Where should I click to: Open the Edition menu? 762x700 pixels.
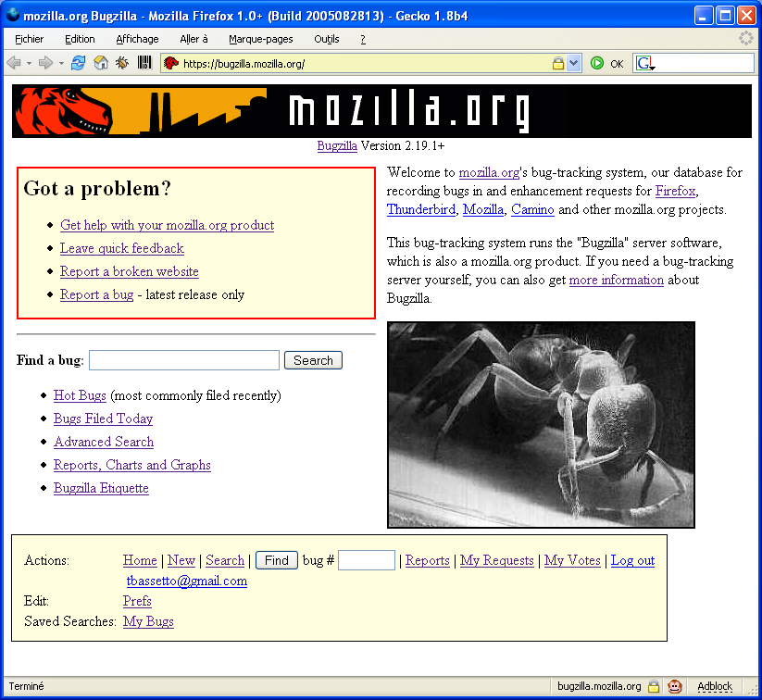coord(80,39)
